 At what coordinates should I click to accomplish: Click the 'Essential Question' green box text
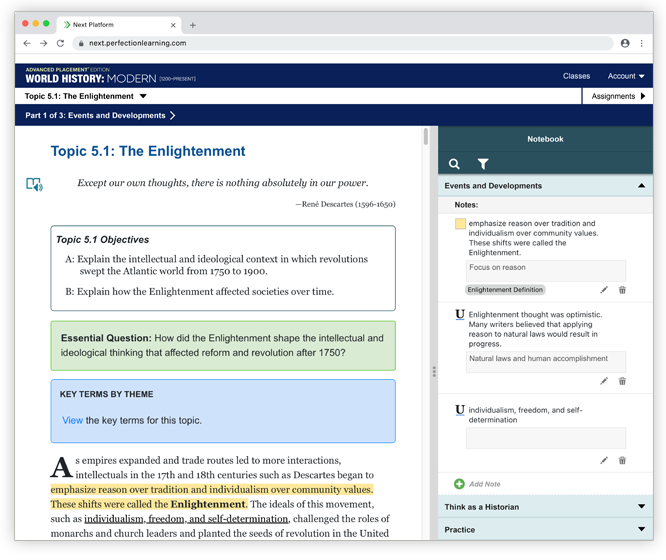point(223,345)
